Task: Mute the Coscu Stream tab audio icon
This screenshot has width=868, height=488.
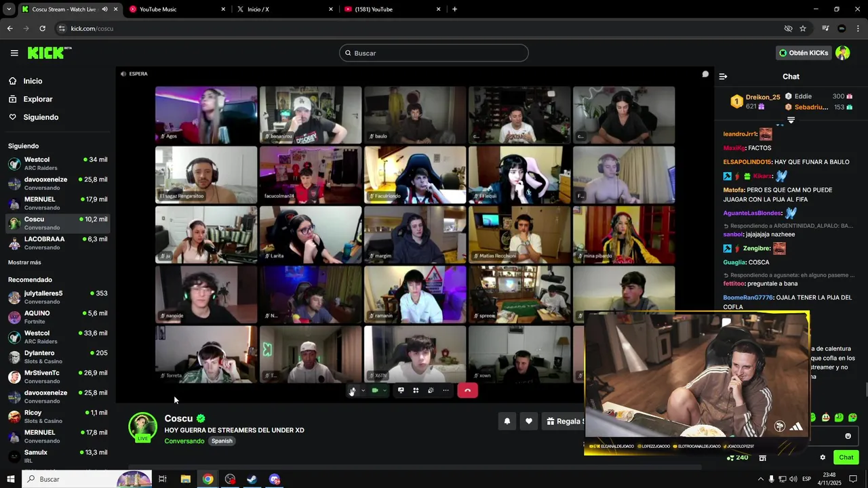Action: [x=104, y=9]
